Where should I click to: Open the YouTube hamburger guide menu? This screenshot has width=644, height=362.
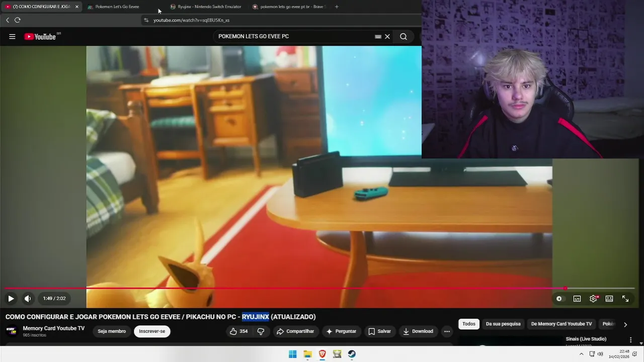point(12,36)
